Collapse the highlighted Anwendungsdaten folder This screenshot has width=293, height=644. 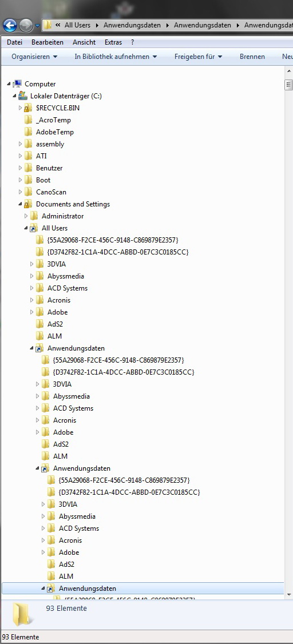[x=43, y=588]
